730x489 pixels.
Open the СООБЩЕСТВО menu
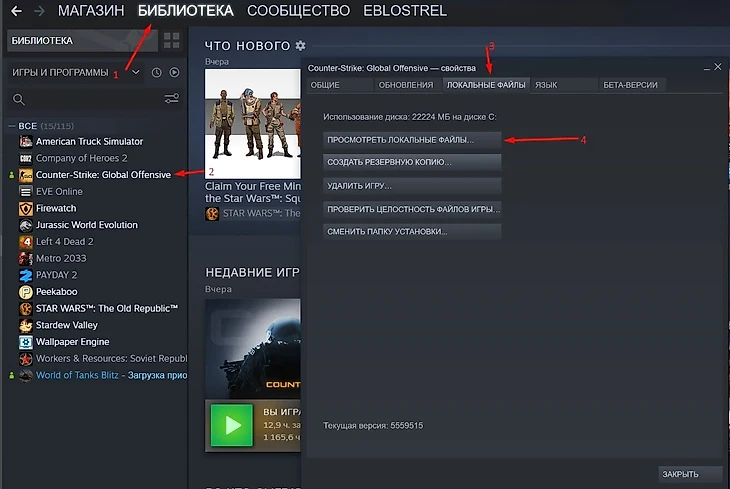click(298, 11)
